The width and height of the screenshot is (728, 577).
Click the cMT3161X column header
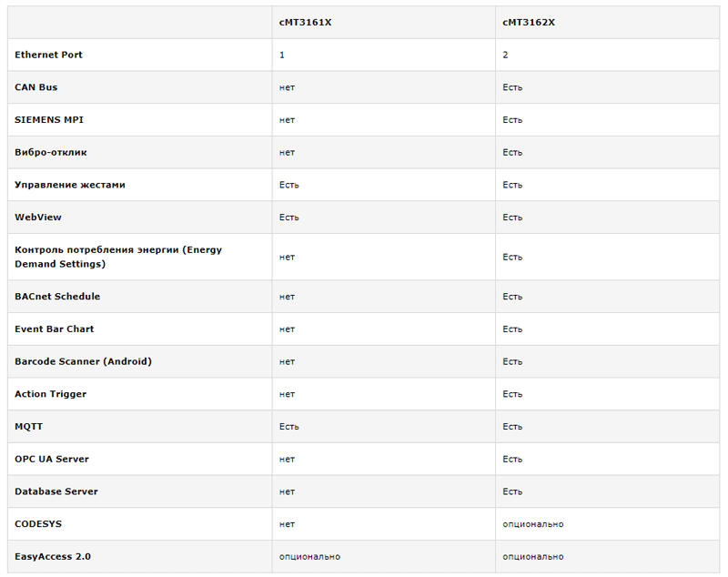click(305, 22)
